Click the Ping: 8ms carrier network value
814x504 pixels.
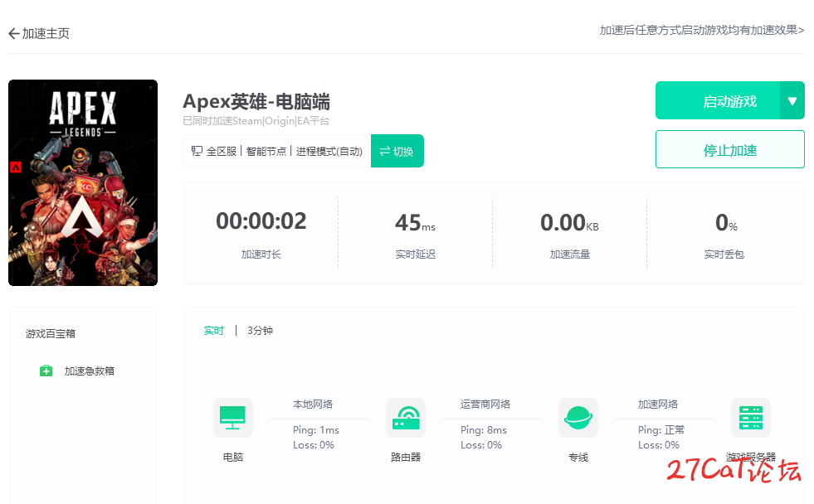coord(484,430)
